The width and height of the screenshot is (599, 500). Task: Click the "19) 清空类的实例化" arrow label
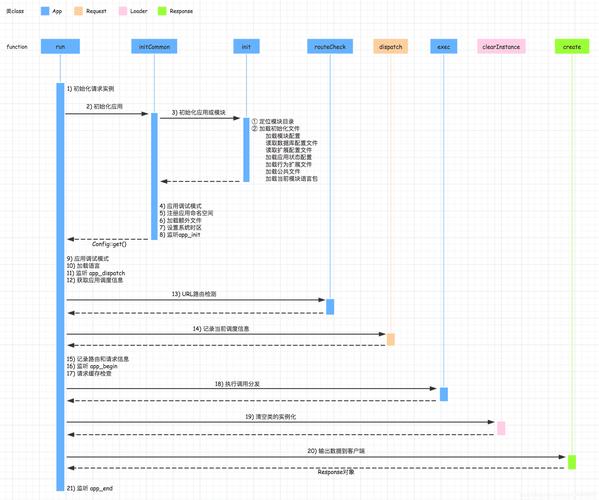click(x=270, y=417)
